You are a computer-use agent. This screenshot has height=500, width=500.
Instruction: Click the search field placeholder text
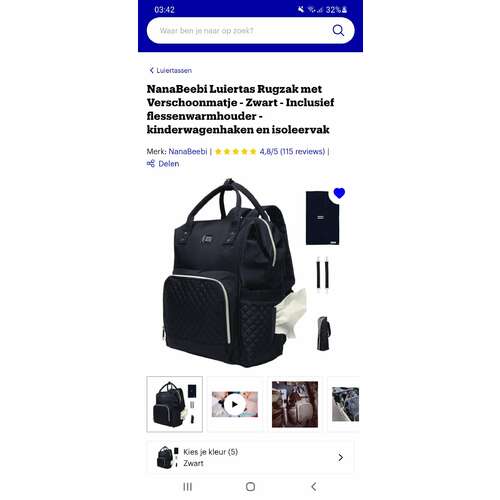(x=206, y=31)
